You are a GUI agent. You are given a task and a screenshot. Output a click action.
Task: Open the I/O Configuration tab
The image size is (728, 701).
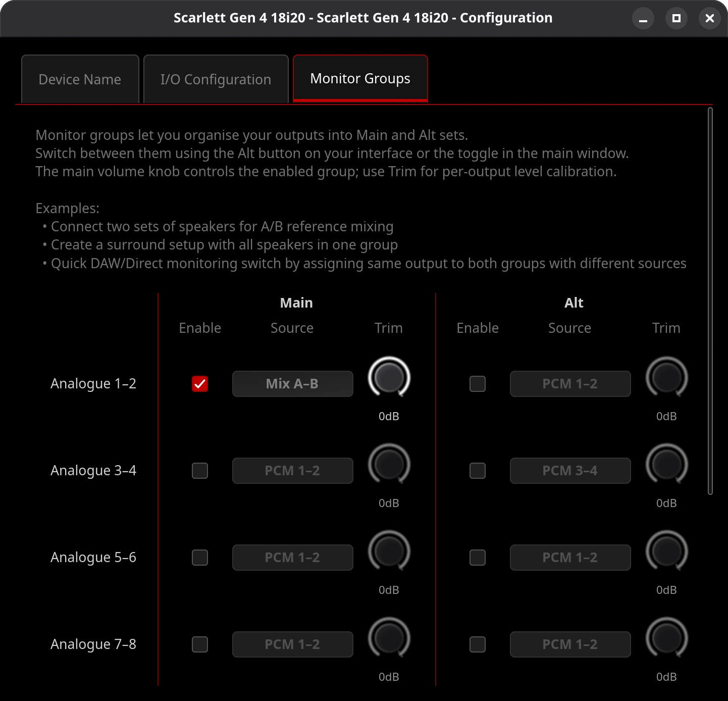pyautogui.click(x=216, y=79)
